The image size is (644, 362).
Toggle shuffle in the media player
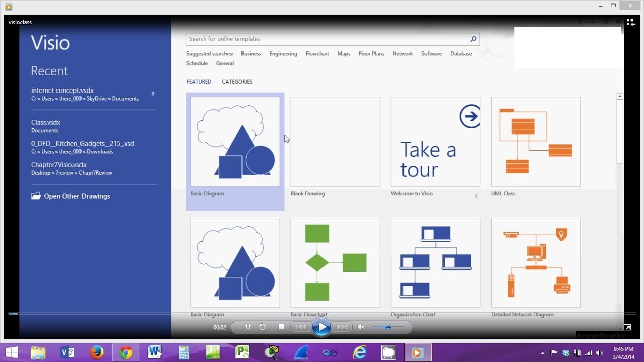tap(248, 327)
